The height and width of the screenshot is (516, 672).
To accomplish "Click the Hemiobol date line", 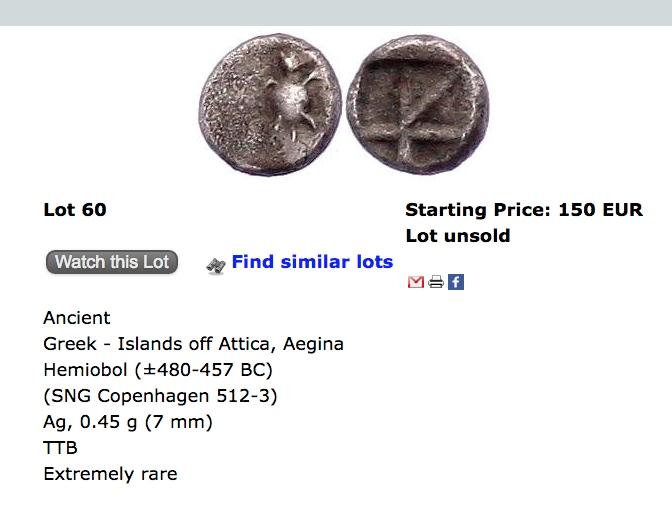I will click(x=158, y=370).
